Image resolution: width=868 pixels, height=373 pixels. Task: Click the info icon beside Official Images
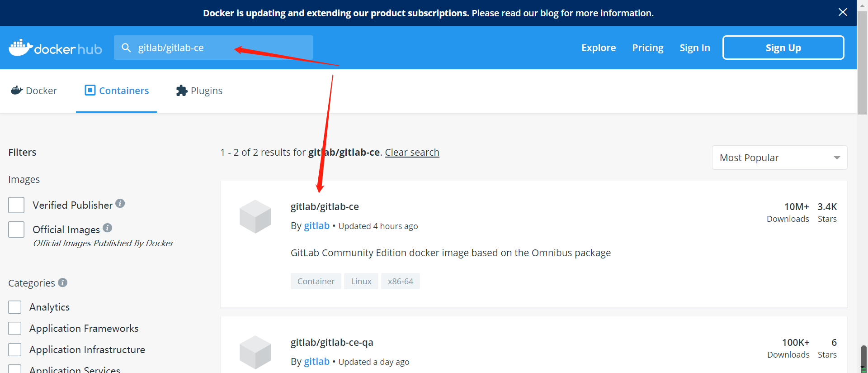click(x=107, y=228)
